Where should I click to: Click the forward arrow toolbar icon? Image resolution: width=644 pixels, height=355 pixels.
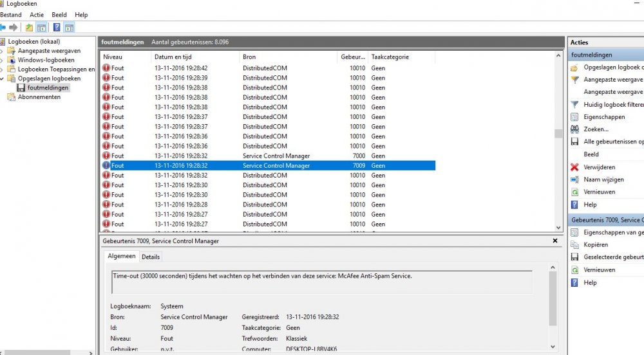click(13, 28)
